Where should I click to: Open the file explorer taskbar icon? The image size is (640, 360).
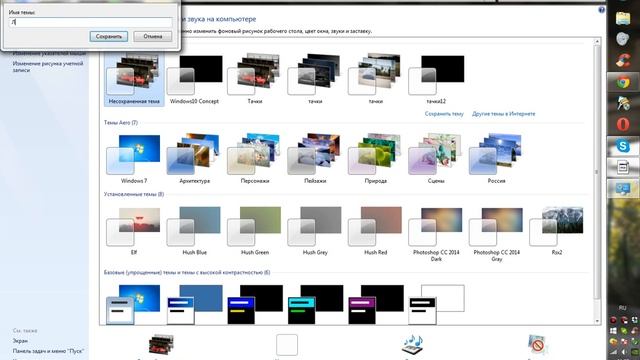623,19
